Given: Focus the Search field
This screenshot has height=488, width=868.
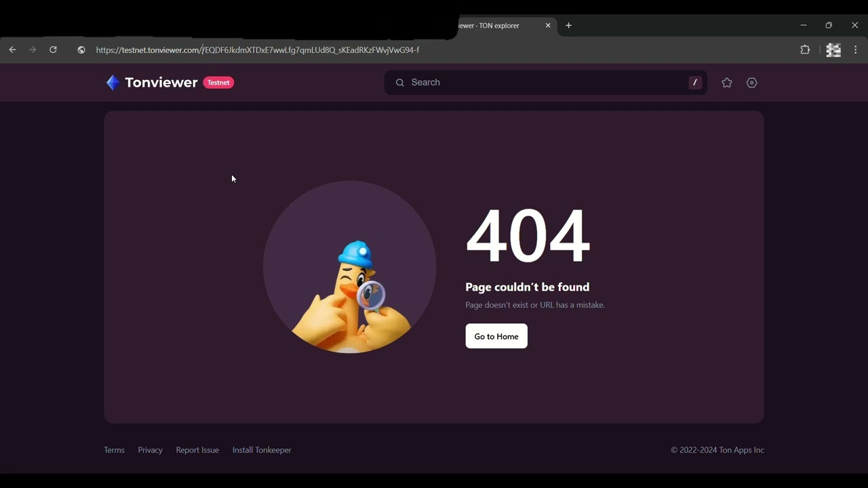Looking at the screenshot, I should (546, 83).
